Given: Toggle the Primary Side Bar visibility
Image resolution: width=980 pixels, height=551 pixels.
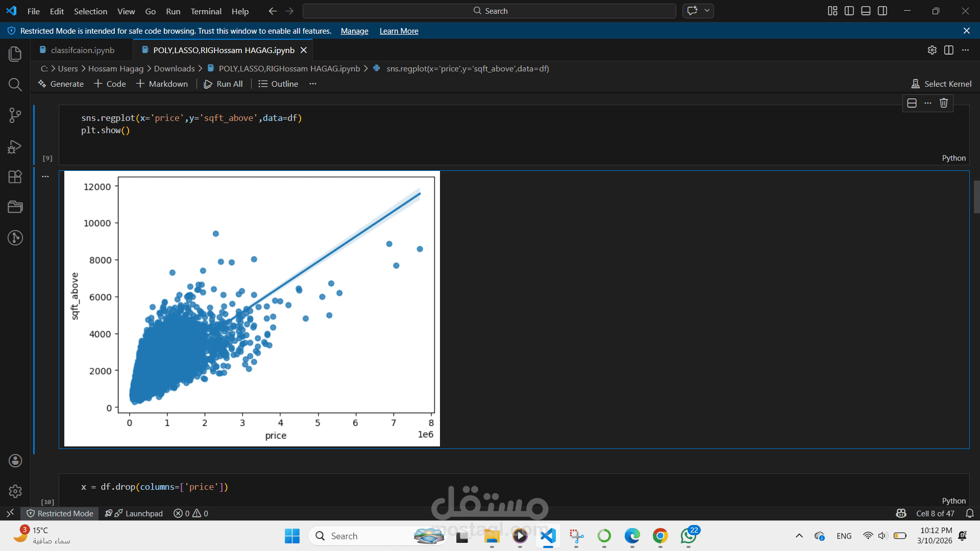Looking at the screenshot, I should (x=849, y=11).
